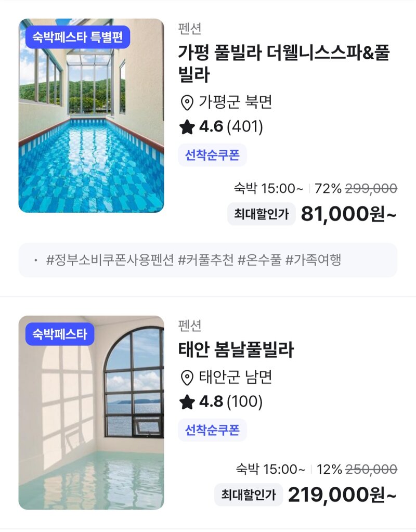Tap the location pin icon beside 태안군 남면

tap(187, 378)
